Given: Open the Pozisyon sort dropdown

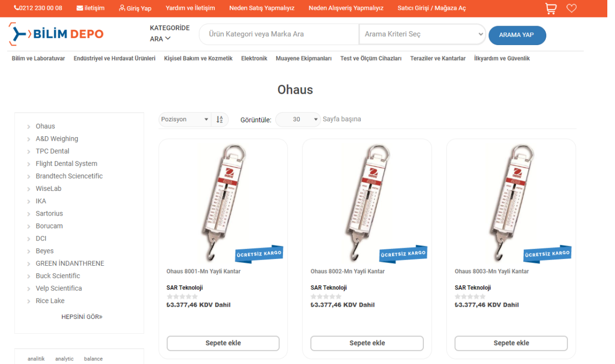Looking at the screenshot, I should click(x=184, y=119).
